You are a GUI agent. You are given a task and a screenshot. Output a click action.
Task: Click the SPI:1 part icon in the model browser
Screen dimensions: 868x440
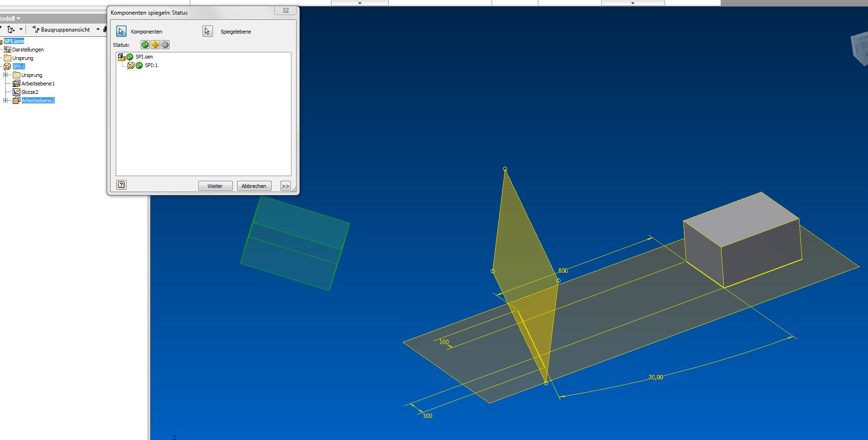(8, 67)
